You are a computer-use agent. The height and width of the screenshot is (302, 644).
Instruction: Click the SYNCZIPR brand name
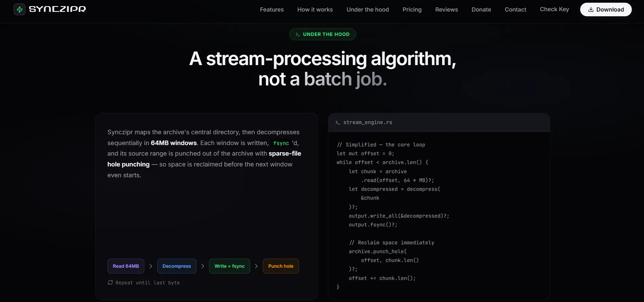click(57, 9)
